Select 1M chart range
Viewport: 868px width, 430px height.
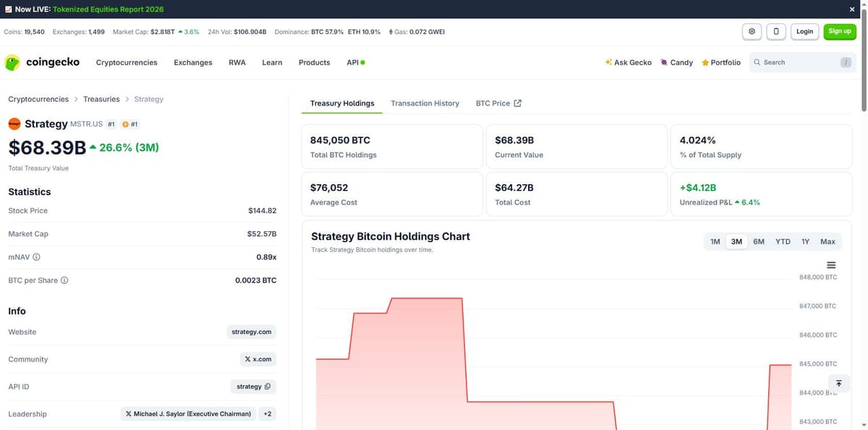715,242
